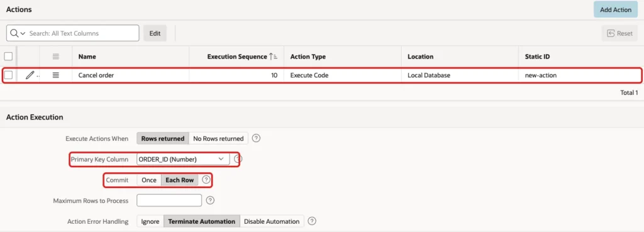Click the Local Database cell

click(x=460, y=75)
